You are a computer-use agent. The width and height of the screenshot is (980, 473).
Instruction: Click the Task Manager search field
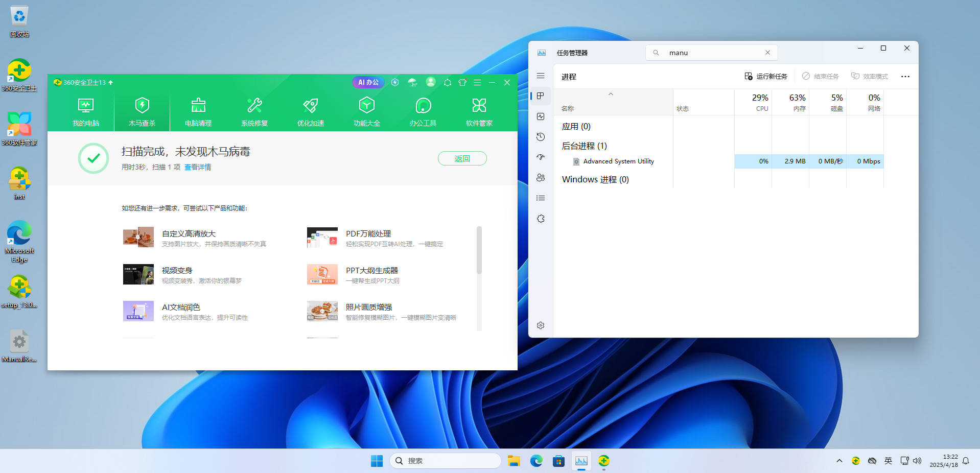712,53
